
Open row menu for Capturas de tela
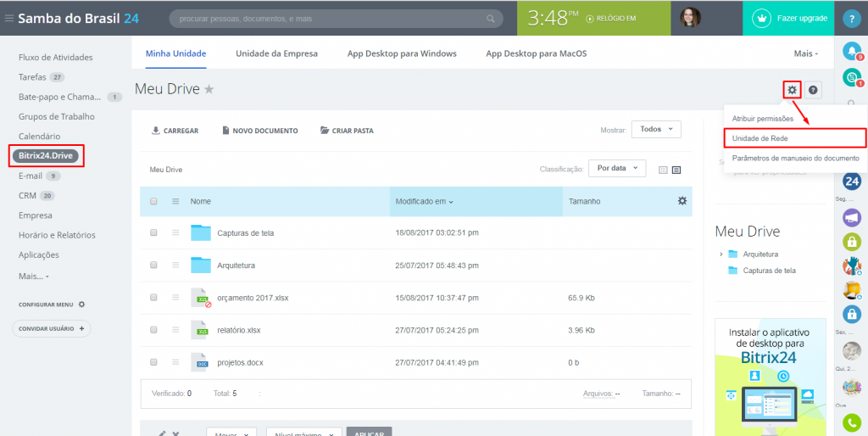pyautogui.click(x=175, y=232)
